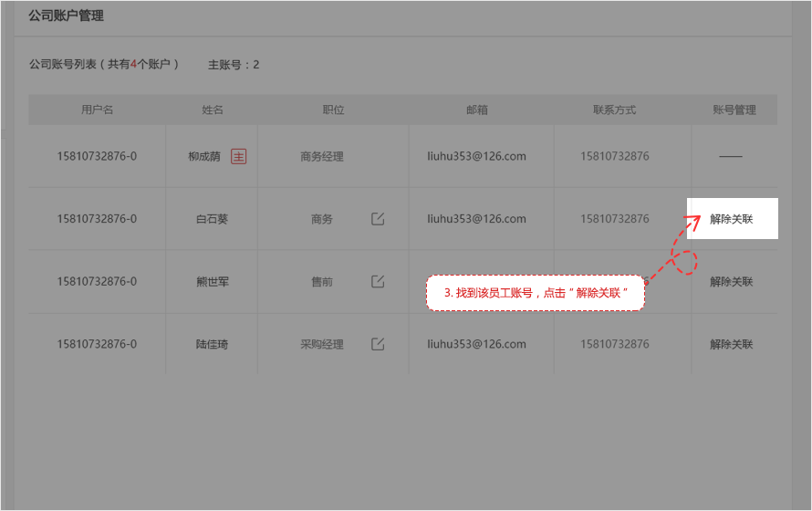The height and width of the screenshot is (511, 812).
Task: Click the red 主 badge beside 柳成荫
Action: pos(239,156)
